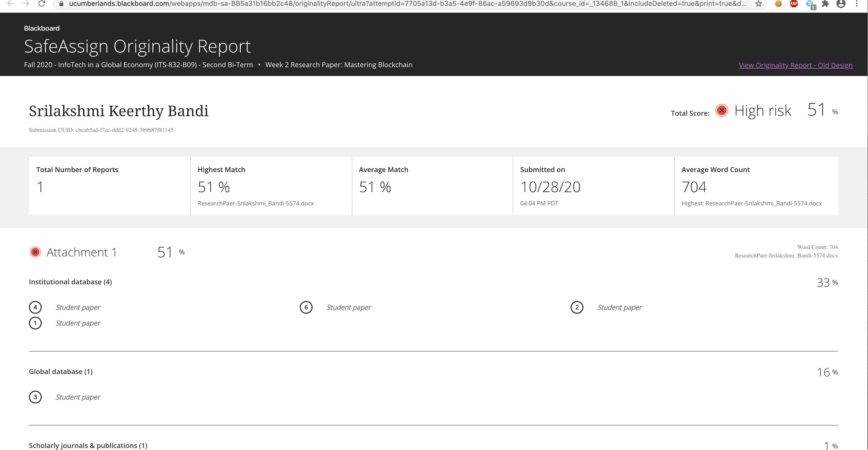The width and height of the screenshot is (868, 450).
Task: Open the Extensions puzzle piece menu
Action: tap(825, 4)
